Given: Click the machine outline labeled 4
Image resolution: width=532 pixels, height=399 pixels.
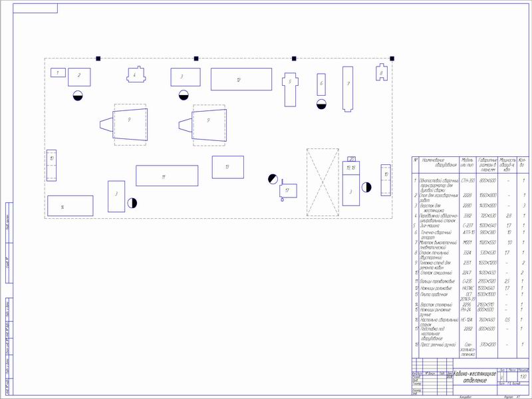Looking at the screenshot, I should click(136, 74).
